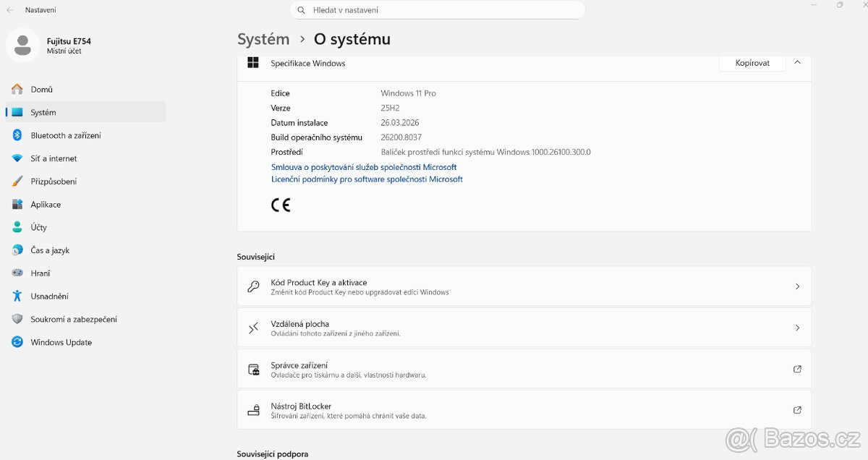Click the Windows Update icon in sidebar
868x460 pixels.
pos(17,342)
